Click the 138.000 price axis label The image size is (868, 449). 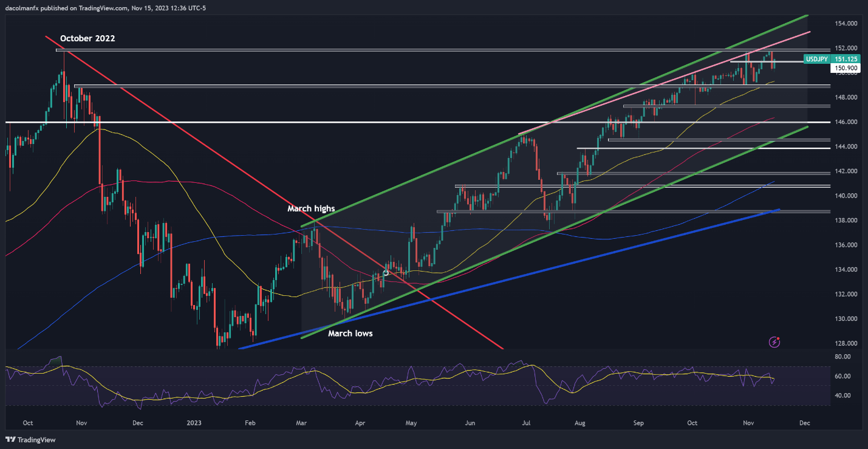(846, 221)
